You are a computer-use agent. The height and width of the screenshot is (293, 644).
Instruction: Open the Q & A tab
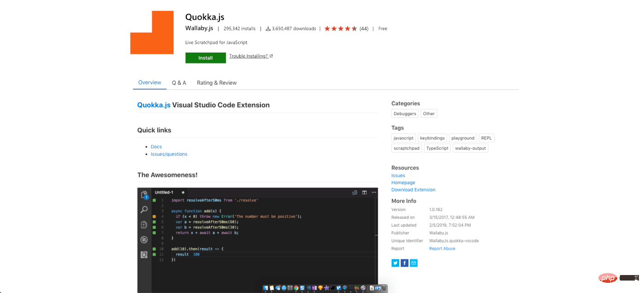[179, 83]
